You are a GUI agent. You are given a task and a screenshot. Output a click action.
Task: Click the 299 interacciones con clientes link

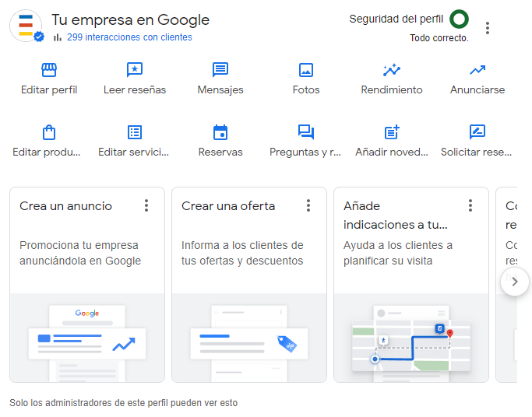pos(129,37)
